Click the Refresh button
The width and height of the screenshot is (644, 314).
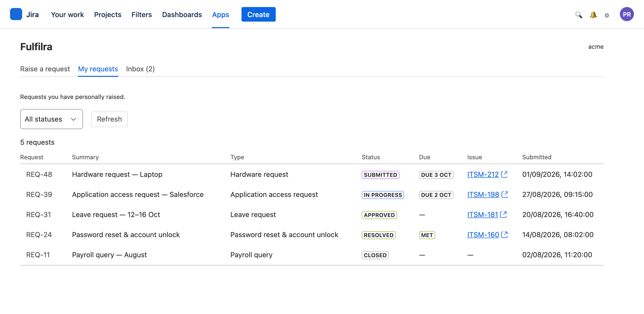pyautogui.click(x=109, y=119)
